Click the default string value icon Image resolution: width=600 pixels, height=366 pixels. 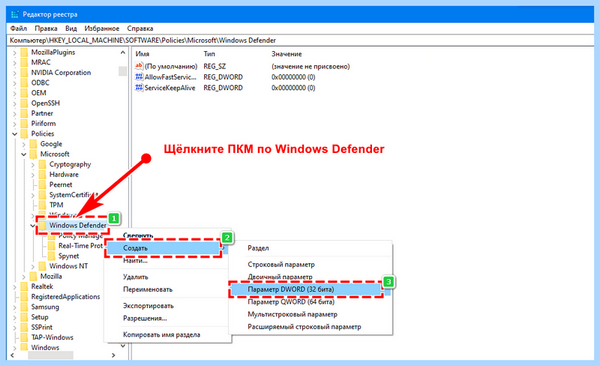[139, 66]
